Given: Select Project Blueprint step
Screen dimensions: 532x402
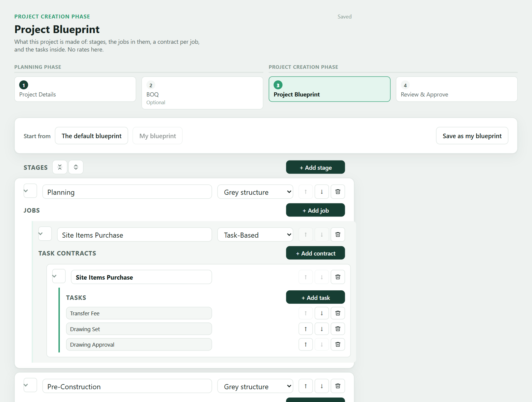Looking at the screenshot, I should click(330, 89).
